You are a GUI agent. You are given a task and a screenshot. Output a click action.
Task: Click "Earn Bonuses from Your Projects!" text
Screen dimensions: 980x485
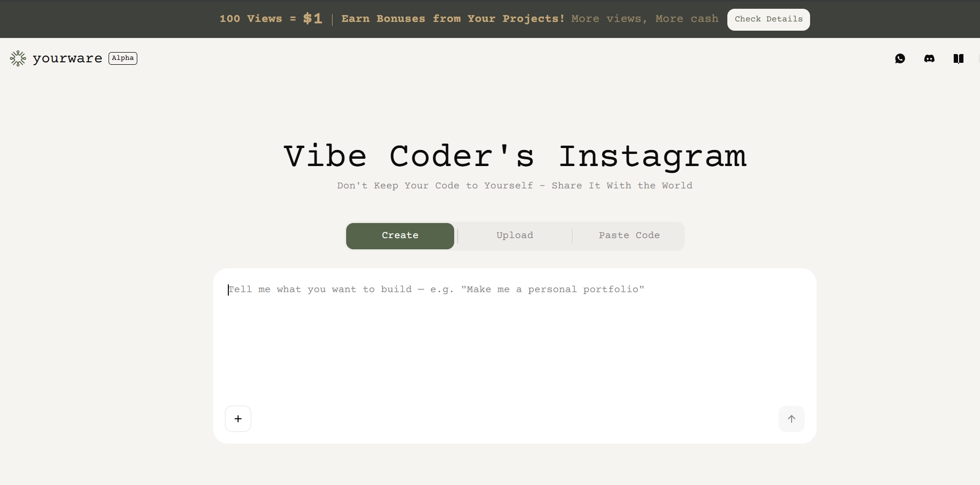click(453, 19)
